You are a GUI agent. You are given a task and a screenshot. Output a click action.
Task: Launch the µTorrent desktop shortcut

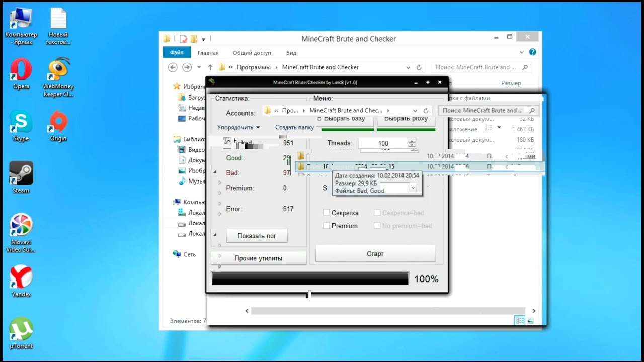click(21, 333)
